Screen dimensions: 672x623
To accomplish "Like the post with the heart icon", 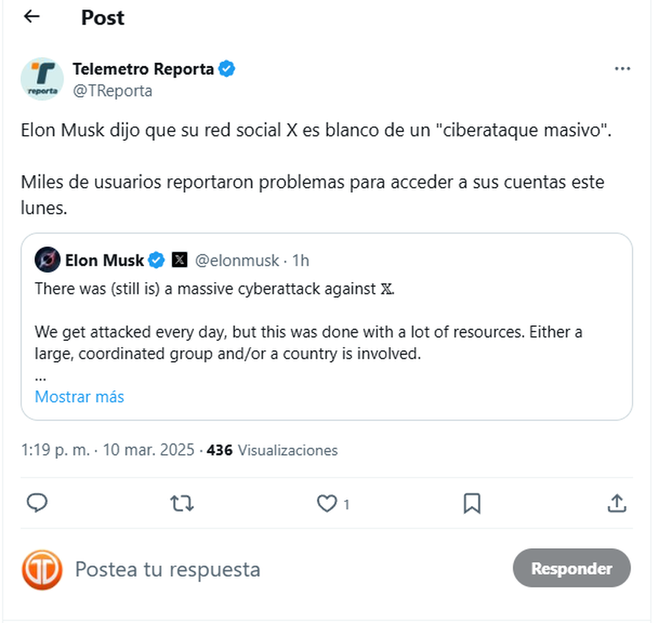I will (x=327, y=503).
